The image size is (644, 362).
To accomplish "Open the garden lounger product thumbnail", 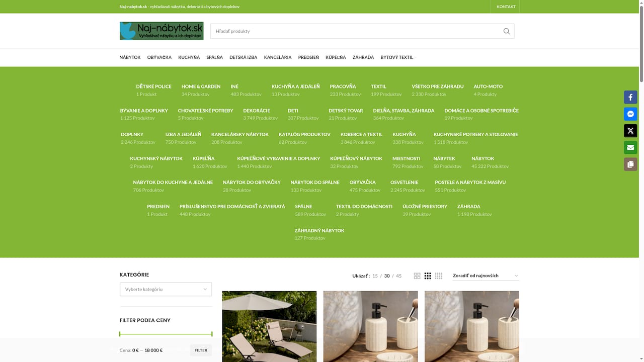I will point(269,326).
